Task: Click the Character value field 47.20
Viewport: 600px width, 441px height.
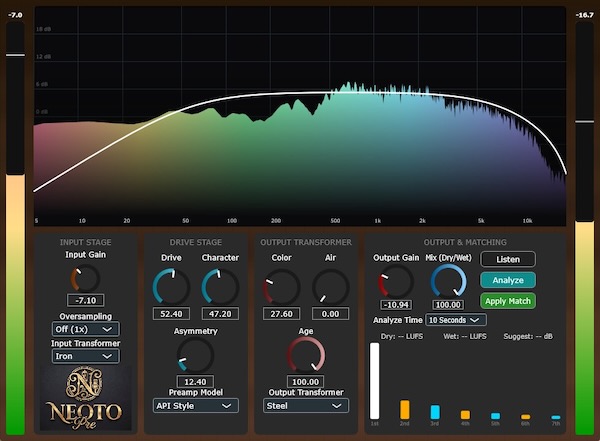Action: click(220, 314)
